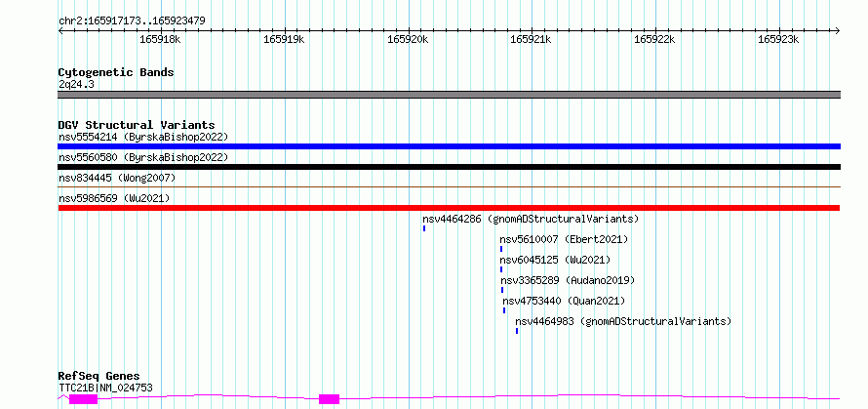Click ruler position label 165922k
868x409 pixels.
[x=654, y=39]
